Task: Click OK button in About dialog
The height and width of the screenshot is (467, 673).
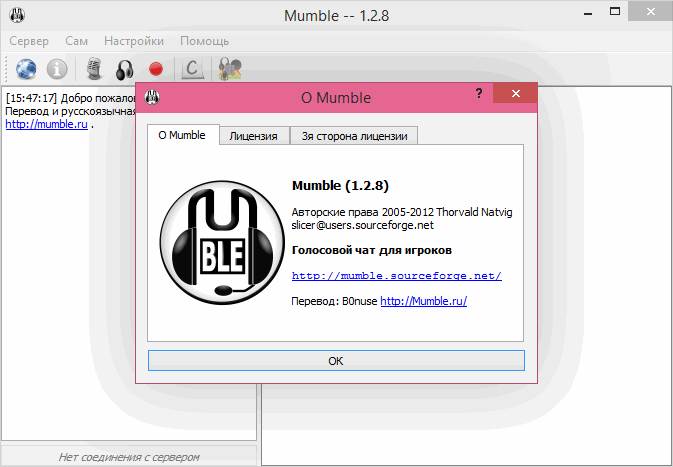Action: tap(336, 361)
